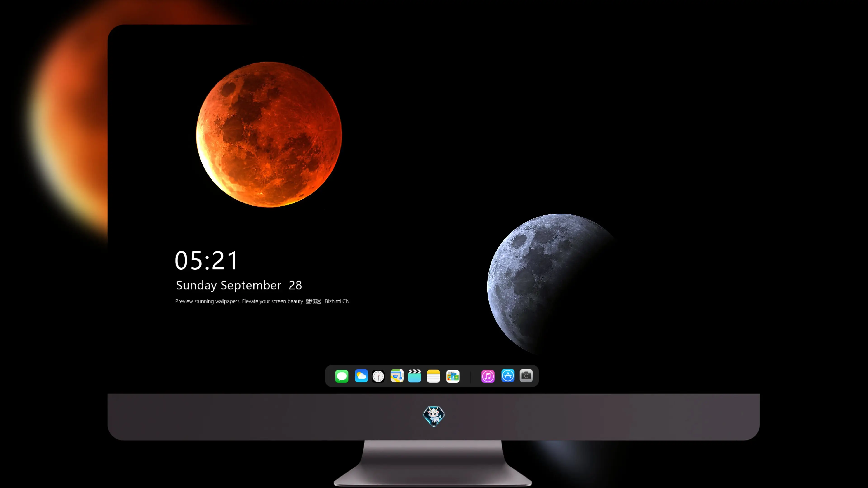Open the Weather app in the dock
Image resolution: width=868 pixels, height=488 pixels.
[361, 376]
